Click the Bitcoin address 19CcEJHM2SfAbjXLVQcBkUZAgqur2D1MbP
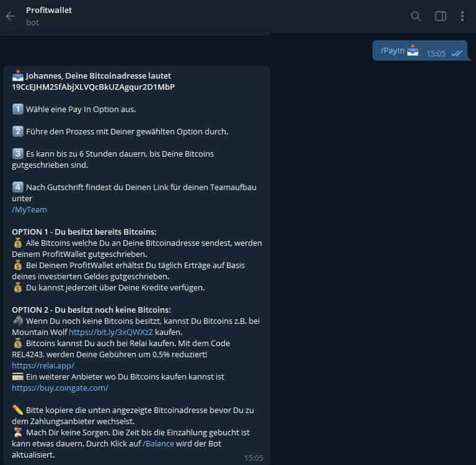Screen dimensions: 476x465 [93, 87]
